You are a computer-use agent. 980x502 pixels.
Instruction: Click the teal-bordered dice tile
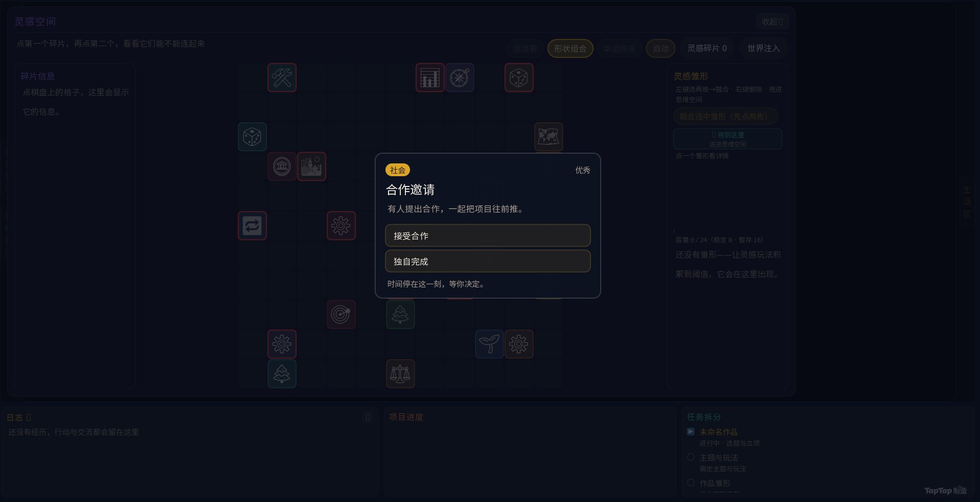click(x=252, y=137)
